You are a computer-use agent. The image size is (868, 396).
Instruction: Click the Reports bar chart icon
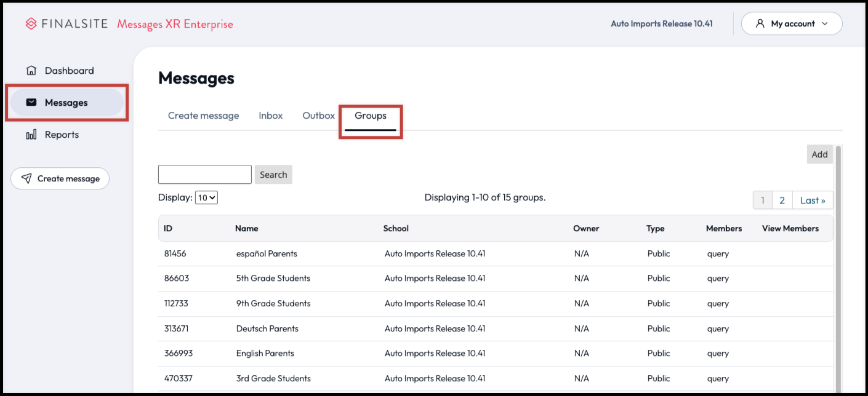(x=31, y=135)
